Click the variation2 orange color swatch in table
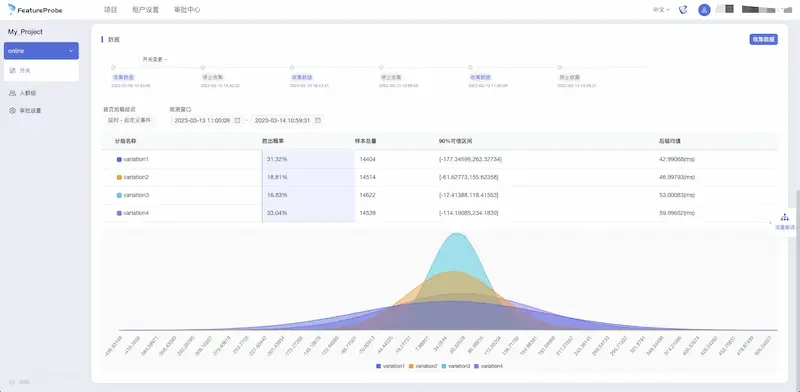The height and width of the screenshot is (392, 800). point(119,177)
